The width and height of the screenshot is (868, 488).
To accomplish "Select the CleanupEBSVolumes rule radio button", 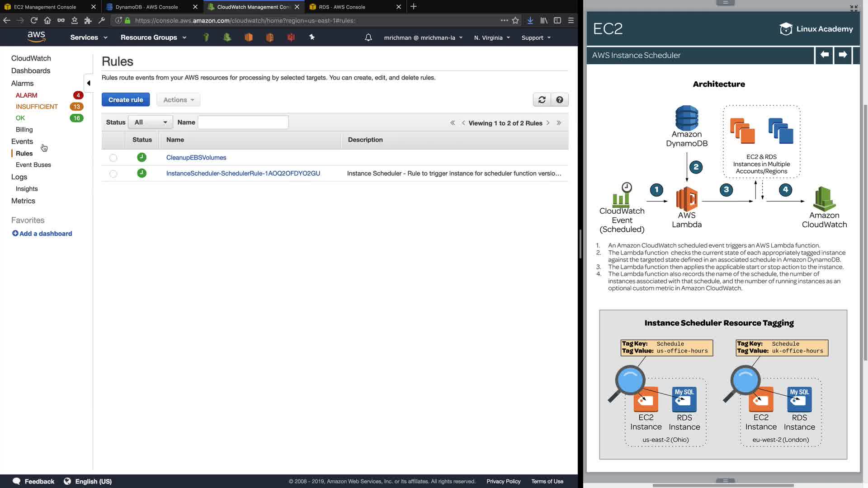I will [x=113, y=158].
